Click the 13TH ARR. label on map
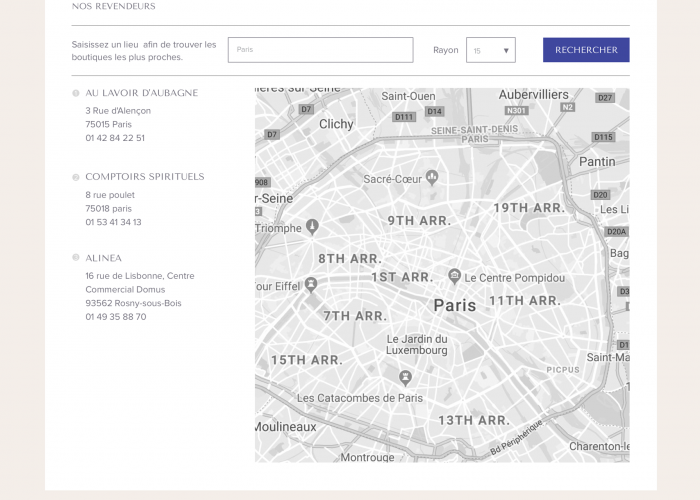Image resolution: width=700 pixels, height=500 pixels. tap(474, 421)
